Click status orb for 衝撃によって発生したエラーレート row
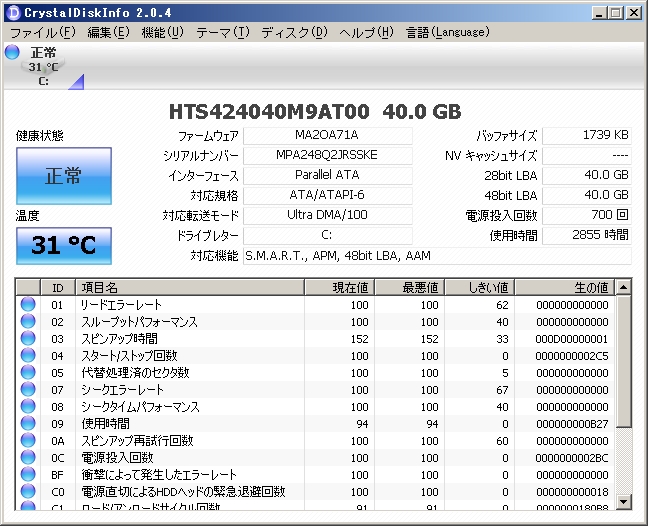This screenshot has width=648, height=526. point(28,474)
